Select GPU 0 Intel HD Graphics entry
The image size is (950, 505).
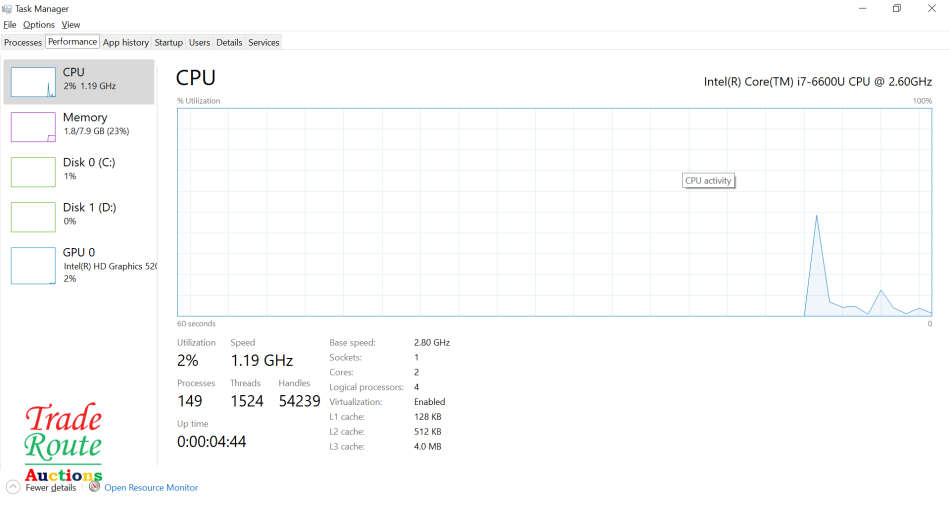[x=89, y=265]
